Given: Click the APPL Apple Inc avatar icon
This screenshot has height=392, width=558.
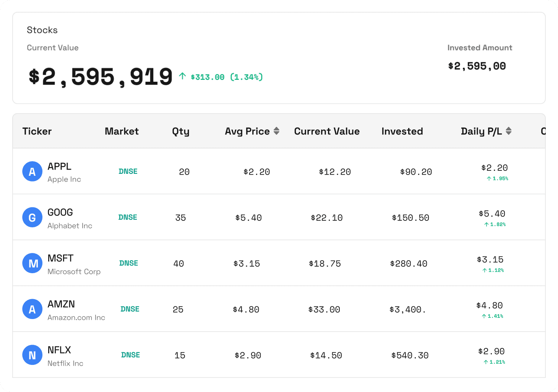Looking at the screenshot, I should tap(32, 171).
